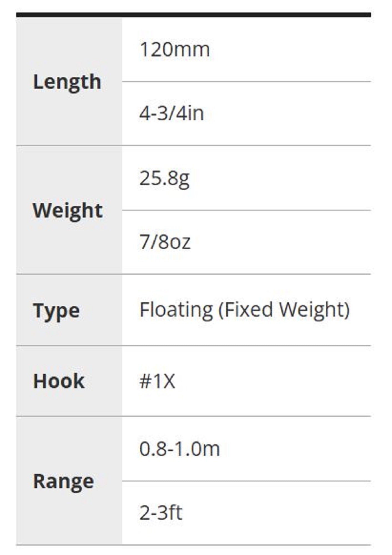Click the 2-3ft range value

(161, 513)
